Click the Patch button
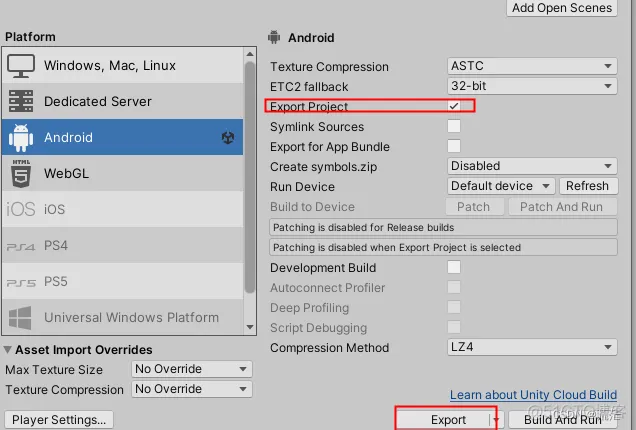The width and height of the screenshot is (636, 430). point(474,207)
